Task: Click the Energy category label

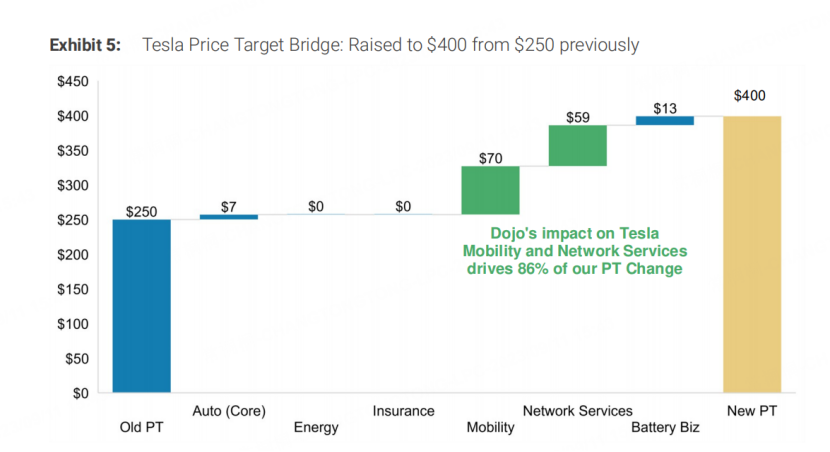Action: coord(316,428)
